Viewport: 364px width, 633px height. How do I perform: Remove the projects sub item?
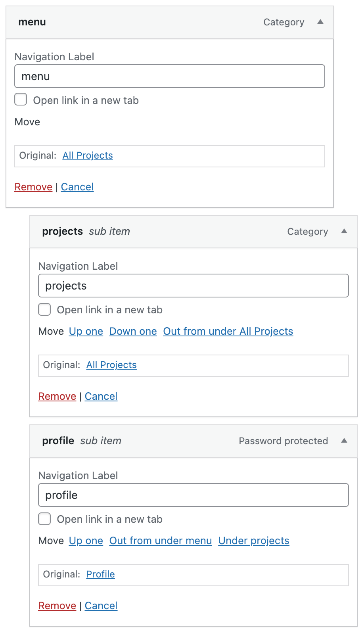pyautogui.click(x=57, y=396)
